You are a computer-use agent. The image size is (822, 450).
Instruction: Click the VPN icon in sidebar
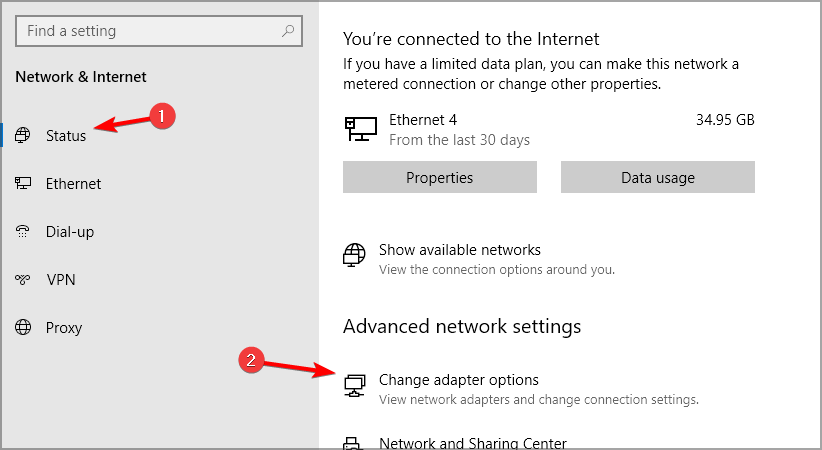coord(23,279)
